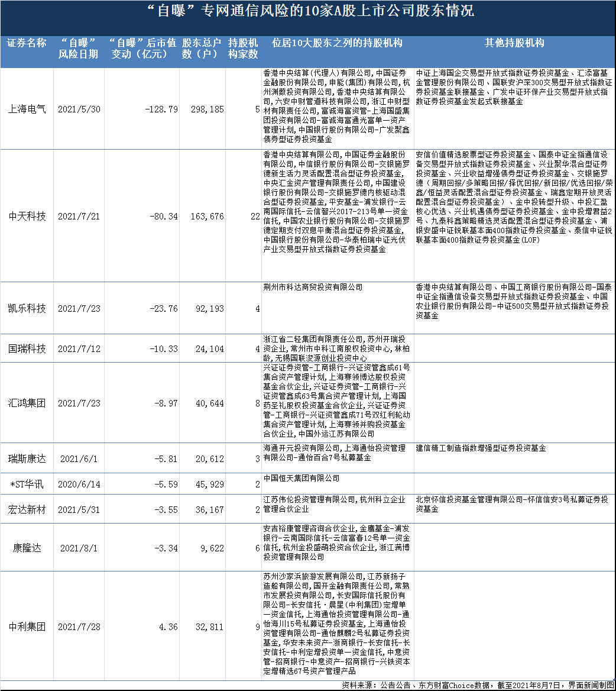616x691 pixels.
Task: Select shareholder count 40,644
Action: pyautogui.click(x=210, y=403)
